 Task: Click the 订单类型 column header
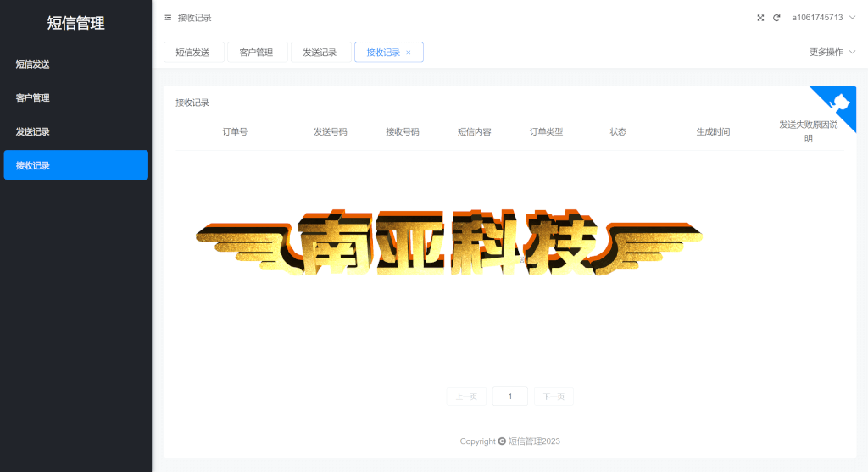point(547,131)
